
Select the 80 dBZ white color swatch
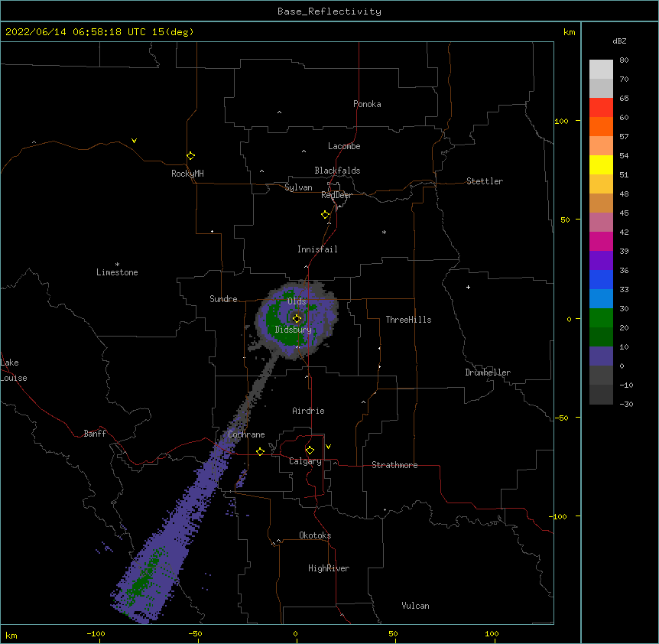(601, 69)
